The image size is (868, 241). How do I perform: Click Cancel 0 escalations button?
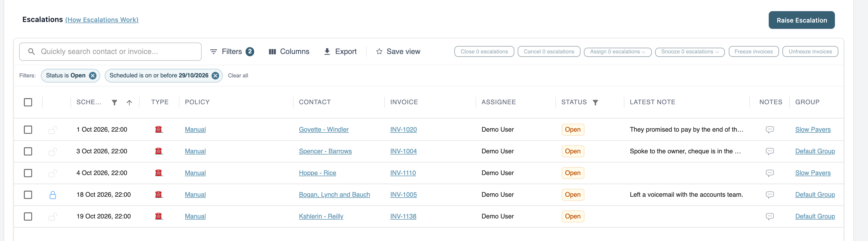[x=549, y=52]
